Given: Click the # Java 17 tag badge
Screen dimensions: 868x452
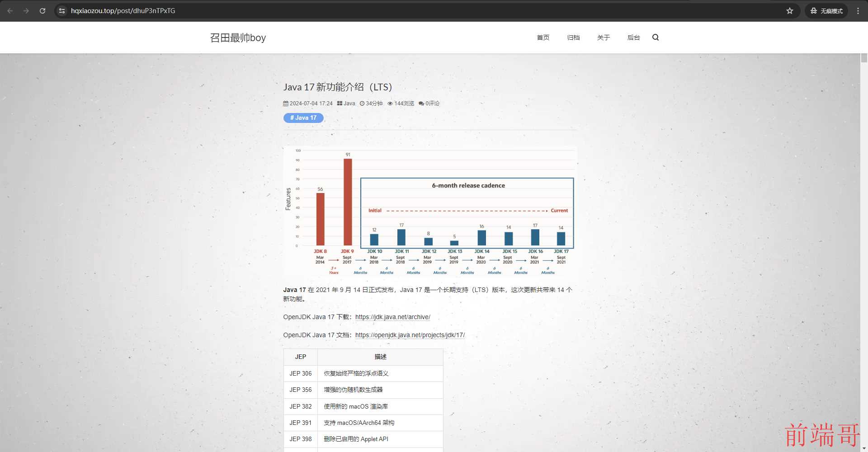Looking at the screenshot, I should pos(303,118).
